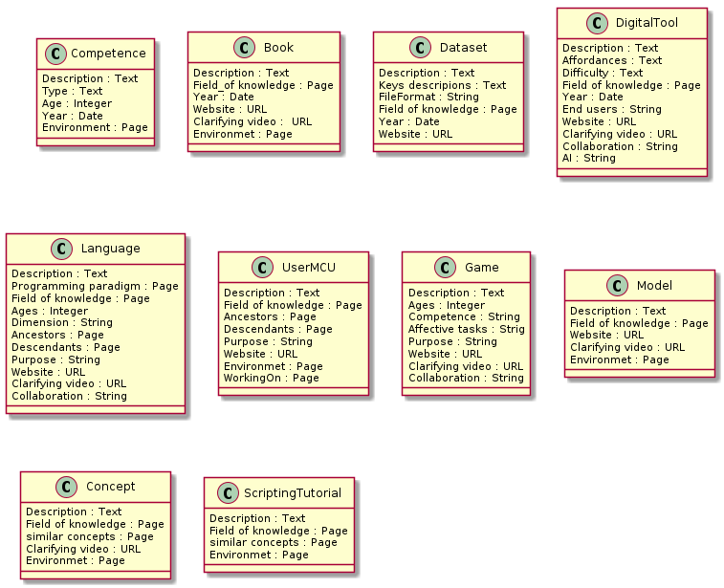Click the class icon next to Competence
This screenshot has height=588, width=724.
click(x=56, y=54)
